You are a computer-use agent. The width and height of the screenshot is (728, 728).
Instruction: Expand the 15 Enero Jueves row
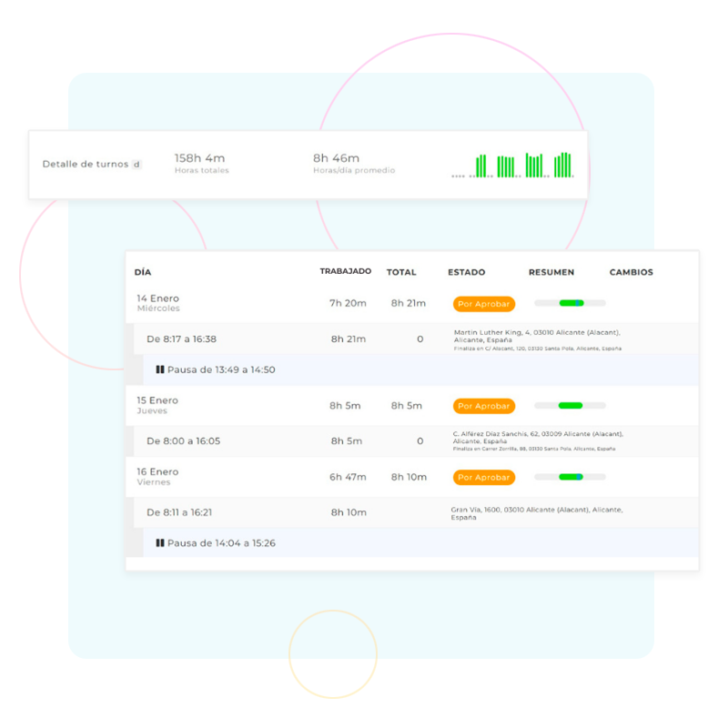[x=157, y=405]
